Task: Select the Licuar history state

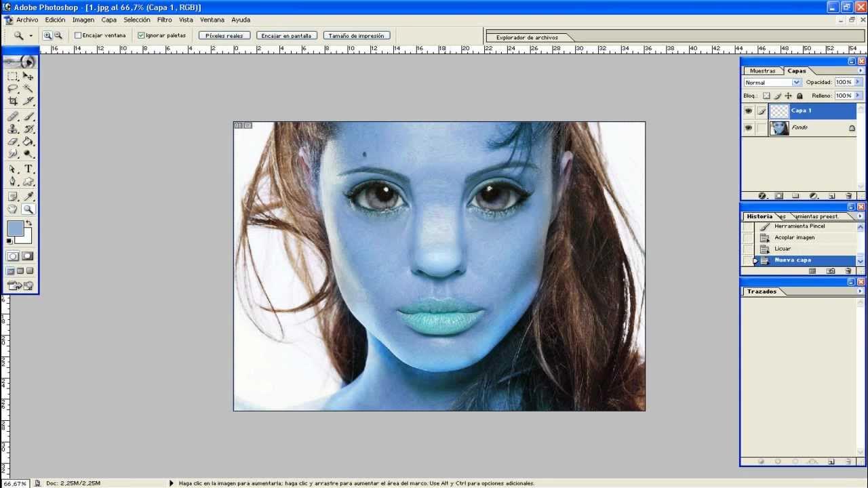Action: click(x=804, y=249)
